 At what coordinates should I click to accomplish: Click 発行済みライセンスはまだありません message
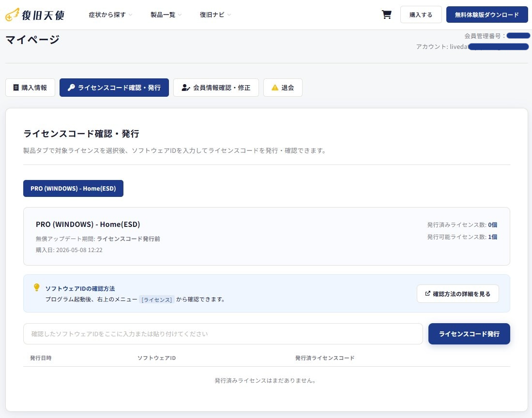(266, 380)
